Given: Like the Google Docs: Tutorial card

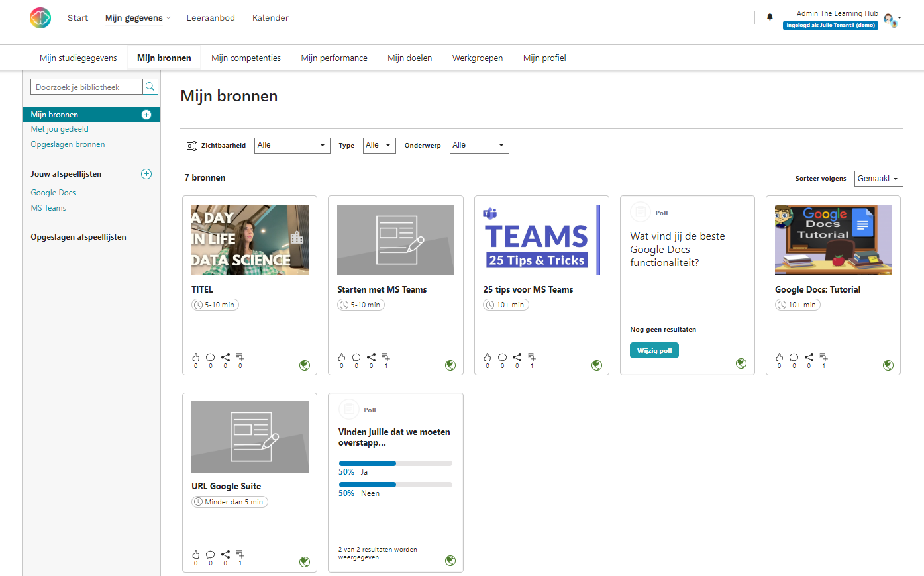Looking at the screenshot, I should 780,358.
